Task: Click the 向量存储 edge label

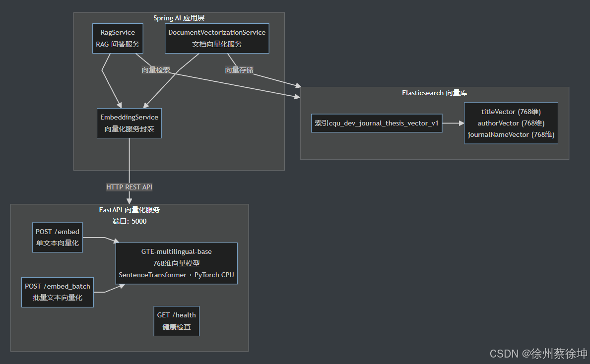Action: point(239,70)
